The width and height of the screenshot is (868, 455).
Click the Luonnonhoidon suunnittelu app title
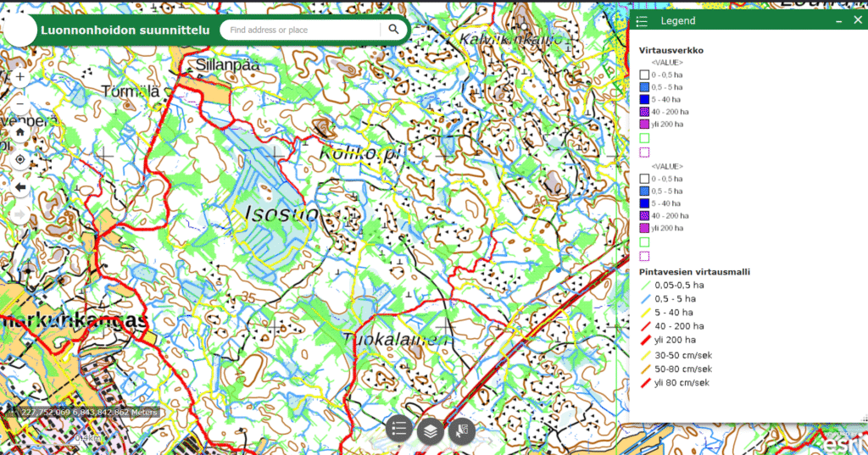coord(125,31)
